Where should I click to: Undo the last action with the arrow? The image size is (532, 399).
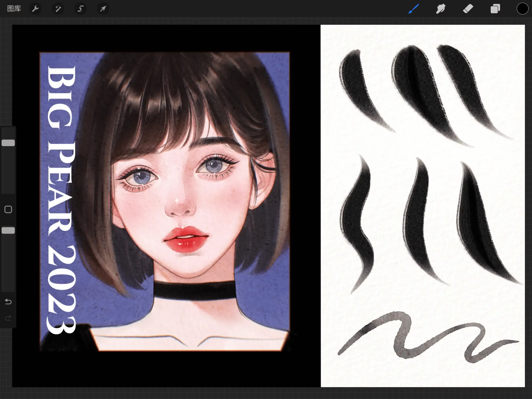(x=8, y=301)
